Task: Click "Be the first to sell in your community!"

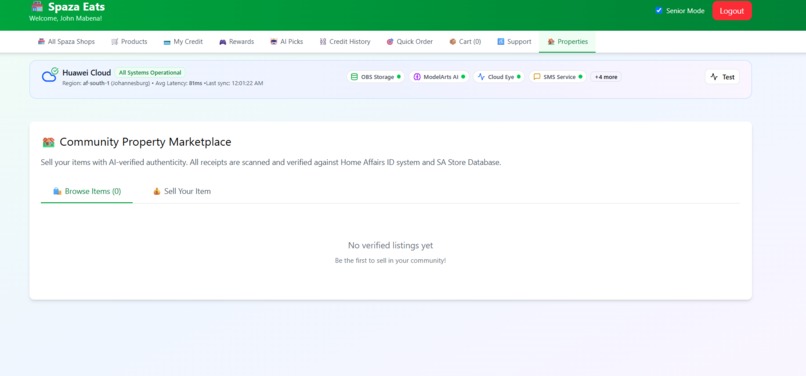Action: (390, 261)
